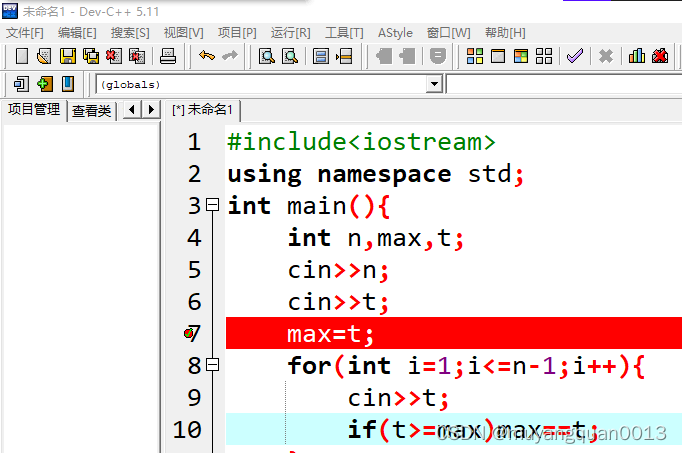Click the empty combo box beside globals
The height and width of the screenshot is (453, 682).
564,84
